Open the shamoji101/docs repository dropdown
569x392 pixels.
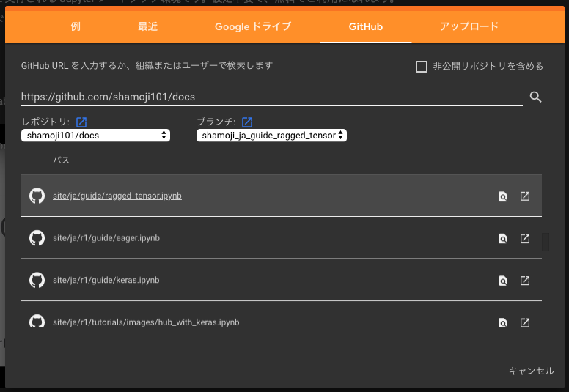[95, 136]
